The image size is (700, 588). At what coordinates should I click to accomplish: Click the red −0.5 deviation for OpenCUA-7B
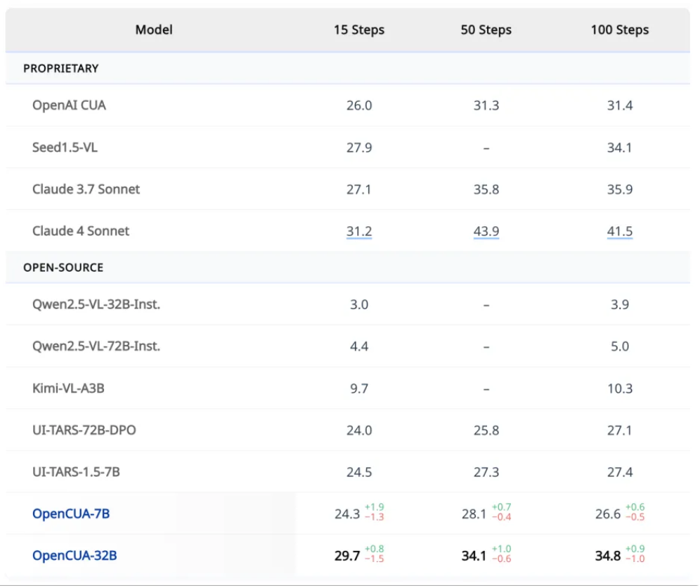(635, 517)
